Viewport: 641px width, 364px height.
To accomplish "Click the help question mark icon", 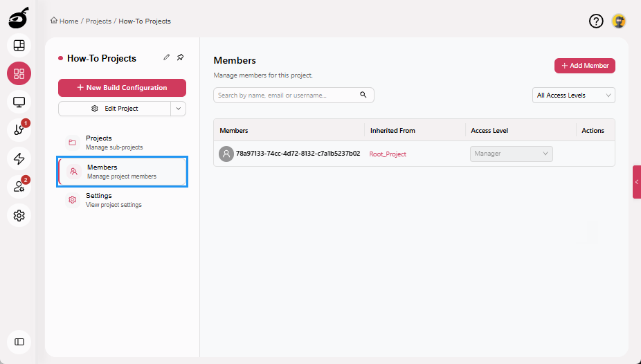I will (x=596, y=21).
